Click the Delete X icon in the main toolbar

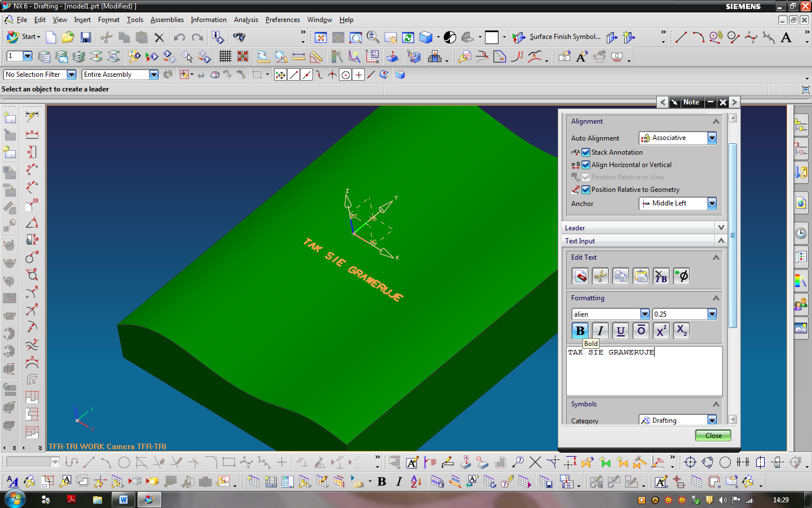coord(160,37)
